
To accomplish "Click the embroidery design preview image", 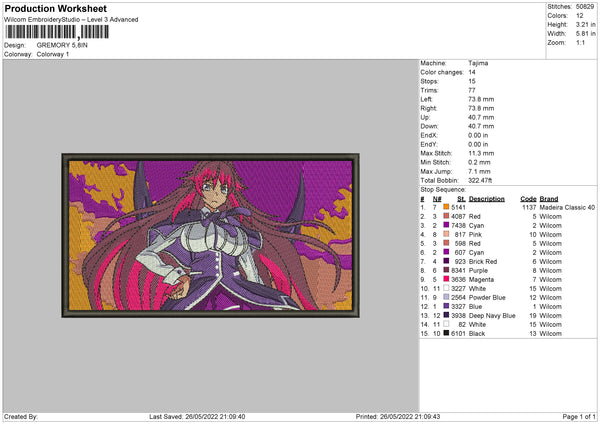I will click(x=210, y=235).
